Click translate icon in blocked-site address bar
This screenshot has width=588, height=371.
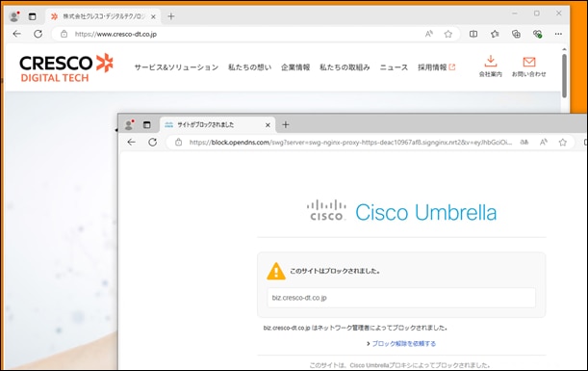(524, 143)
